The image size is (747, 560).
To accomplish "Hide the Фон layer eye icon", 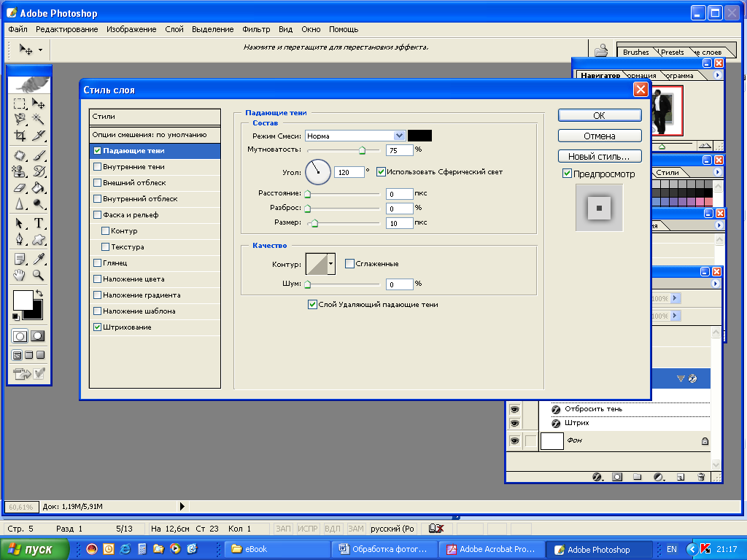I will pyautogui.click(x=514, y=440).
